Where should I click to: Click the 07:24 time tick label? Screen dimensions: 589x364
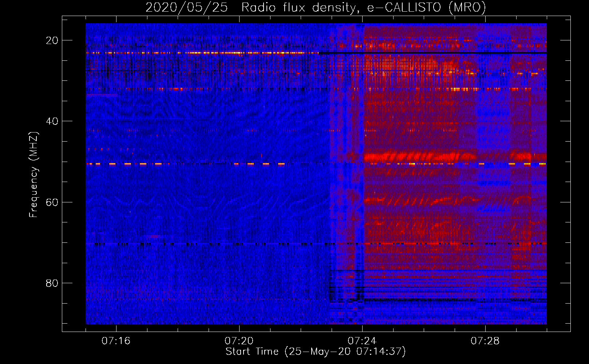pyautogui.click(x=362, y=341)
